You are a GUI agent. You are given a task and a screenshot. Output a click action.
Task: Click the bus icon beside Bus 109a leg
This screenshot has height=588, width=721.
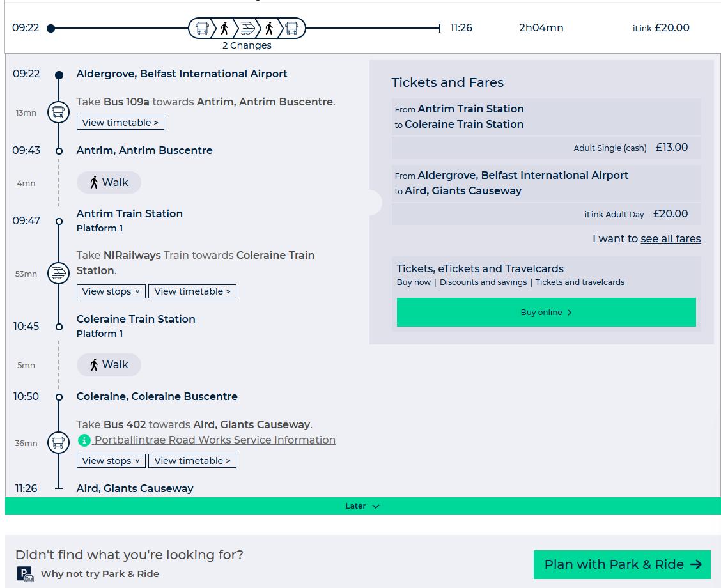coord(58,112)
